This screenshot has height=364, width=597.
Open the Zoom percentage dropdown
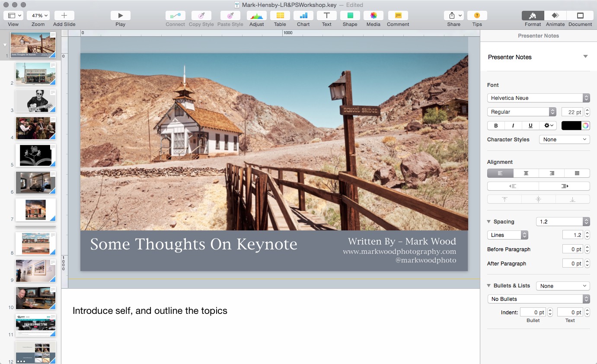click(38, 16)
